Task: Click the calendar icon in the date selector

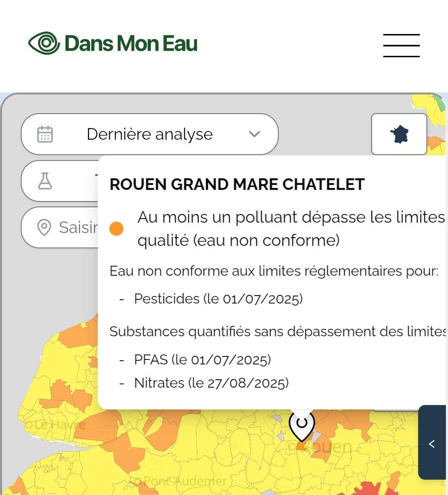Action: [x=45, y=134]
